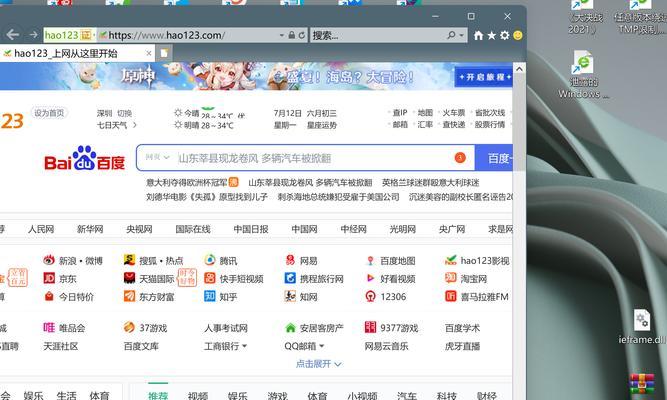Click the 新浪 Weibo eye icon
Image resolution: width=667 pixels, height=400 pixels.
[x=49, y=260]
